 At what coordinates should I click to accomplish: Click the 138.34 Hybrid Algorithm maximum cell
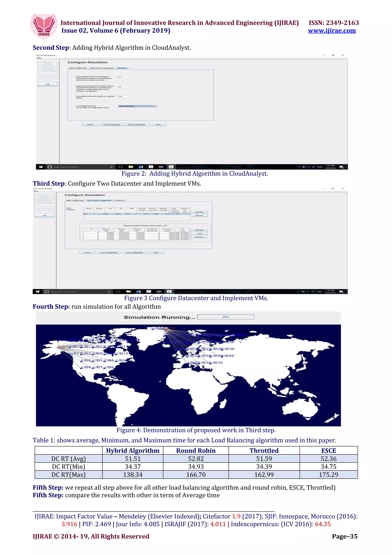pos(133,475)
